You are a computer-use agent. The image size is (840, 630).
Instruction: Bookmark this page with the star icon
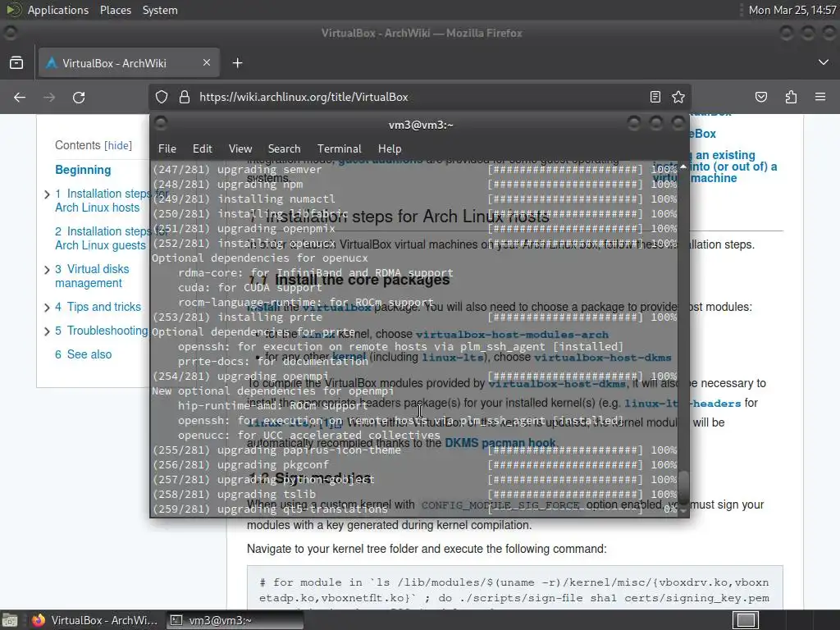click(678, 97)
